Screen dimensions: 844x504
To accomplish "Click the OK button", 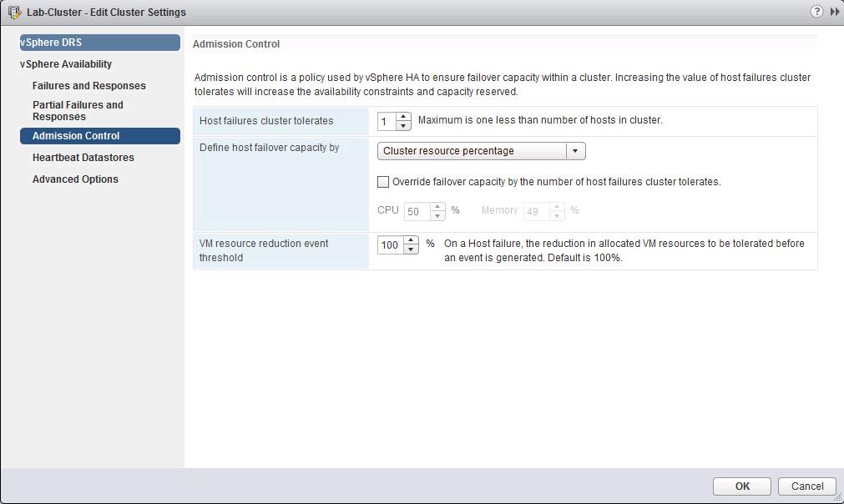I will point(742,486).
